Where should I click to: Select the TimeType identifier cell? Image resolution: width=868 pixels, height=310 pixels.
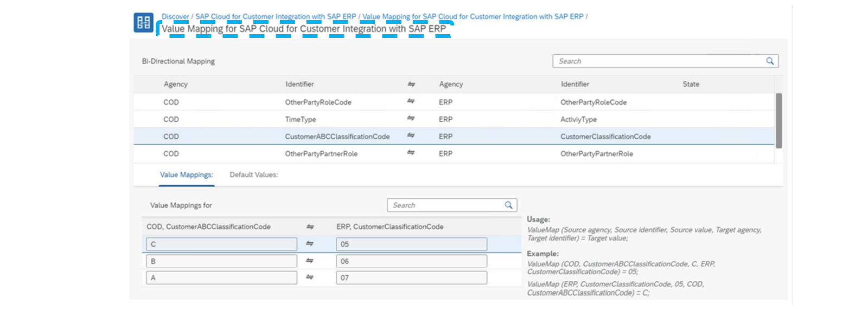pos(300,119)
